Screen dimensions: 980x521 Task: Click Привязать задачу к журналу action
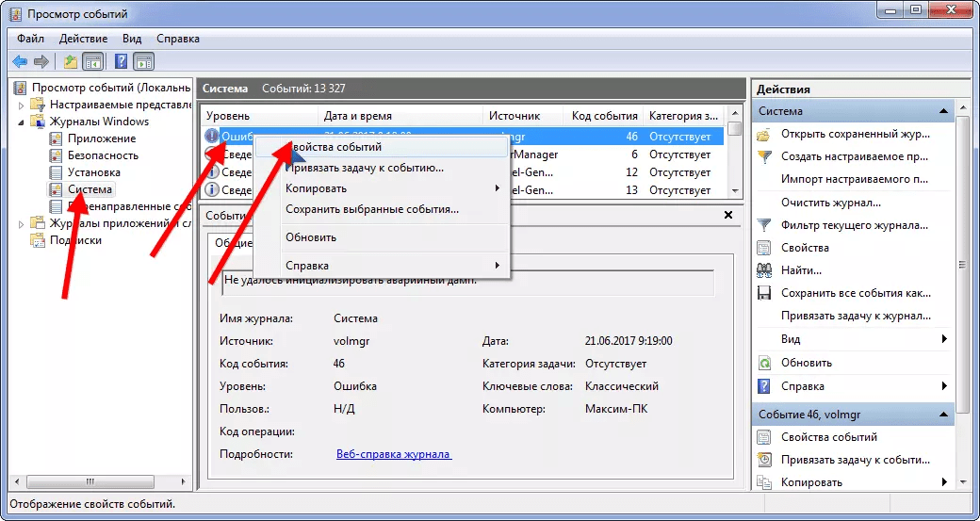tap(857, 317)
